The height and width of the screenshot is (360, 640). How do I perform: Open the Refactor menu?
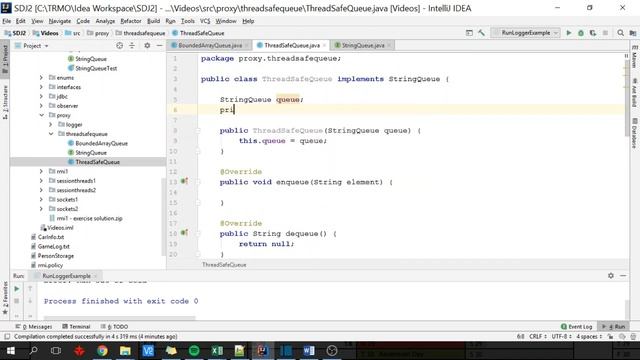point(131,21)
